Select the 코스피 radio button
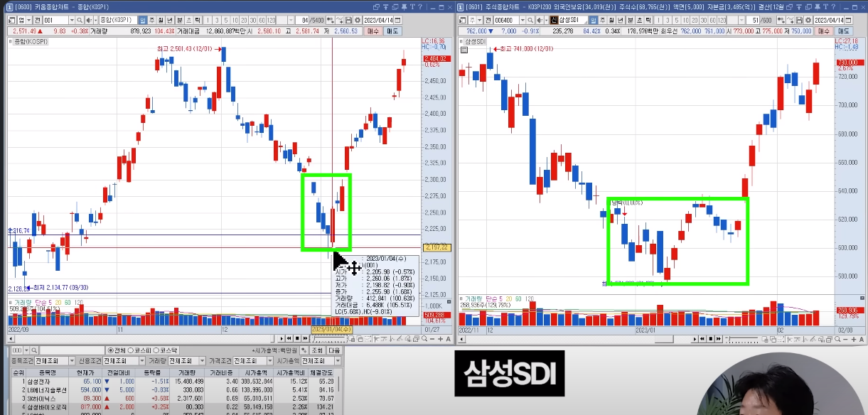The image size is (868, 415). click(x=130, y=350)
